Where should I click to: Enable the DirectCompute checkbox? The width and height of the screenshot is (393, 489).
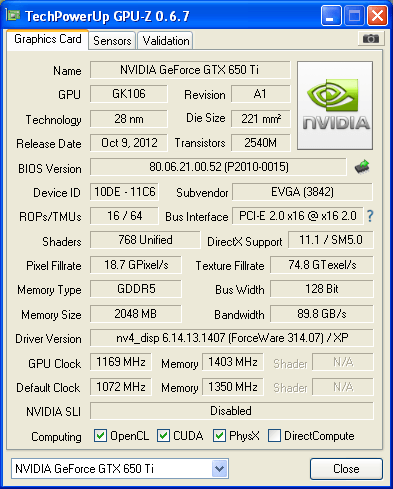(x=274, y=435)
